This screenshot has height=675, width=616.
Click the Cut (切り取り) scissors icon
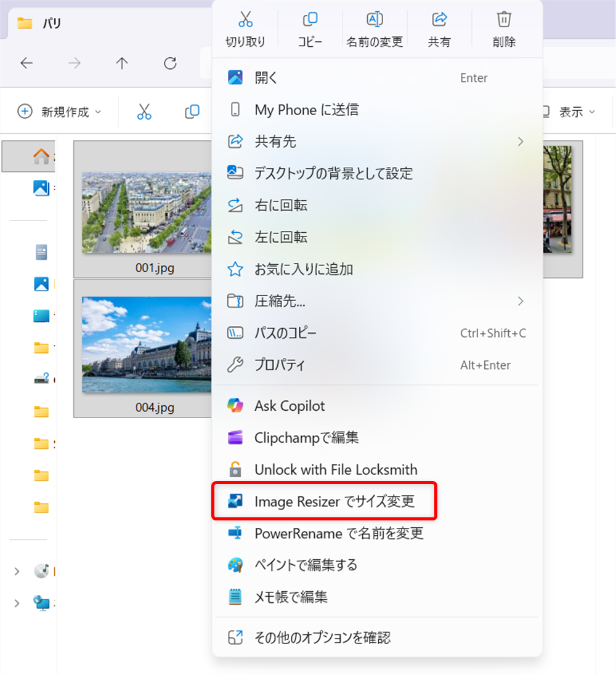tap(246, 20)
